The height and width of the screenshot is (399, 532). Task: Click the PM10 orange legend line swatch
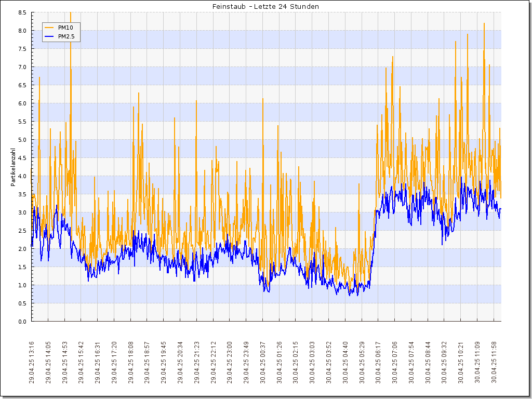49,27
